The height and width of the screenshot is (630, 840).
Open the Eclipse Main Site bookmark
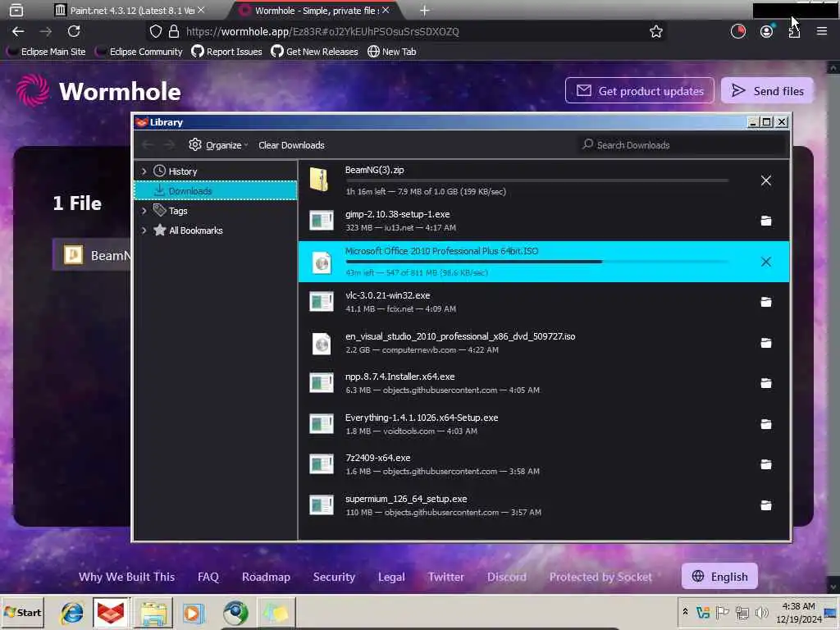point(47,52)
